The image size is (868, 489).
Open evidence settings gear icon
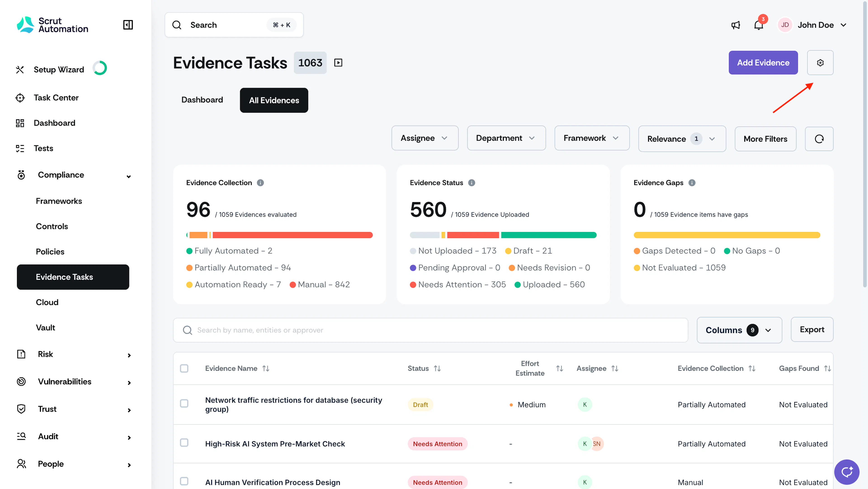[x=820, y=63]
